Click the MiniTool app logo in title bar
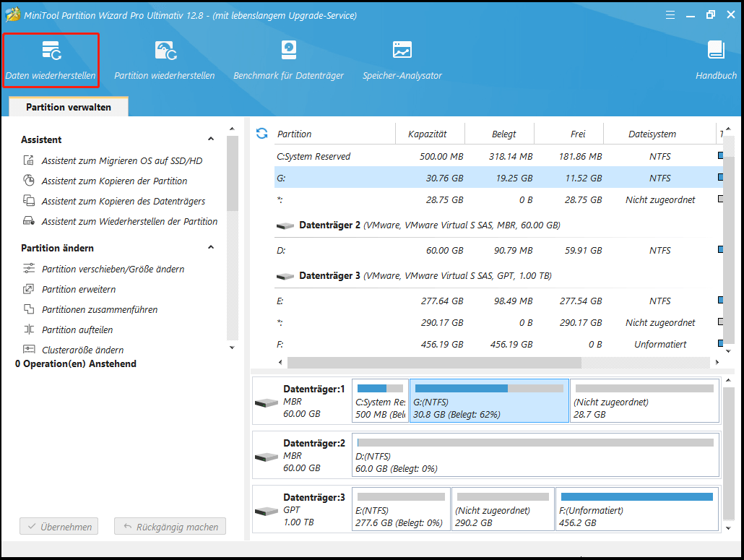The width and height of the screenshot is (744, 560). tap(13, 14)
